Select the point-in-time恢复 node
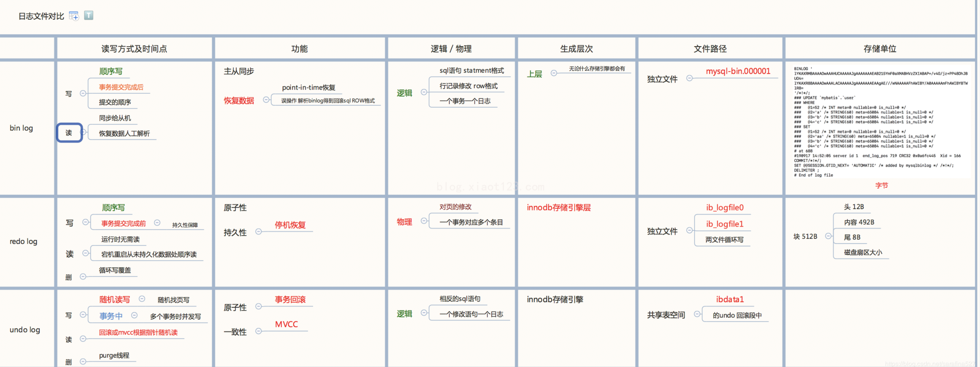This screenshot has width=980, height=367. 308,88
